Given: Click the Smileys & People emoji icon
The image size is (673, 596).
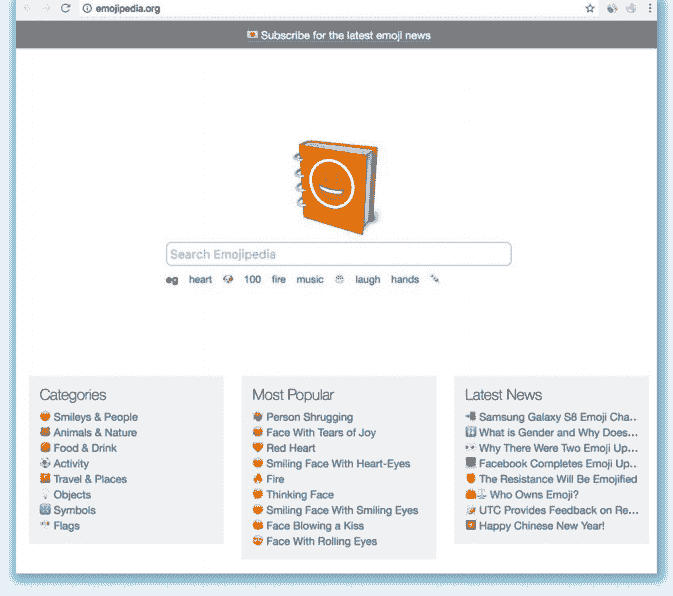Looking at the screenshot, I should pos(45,417).
